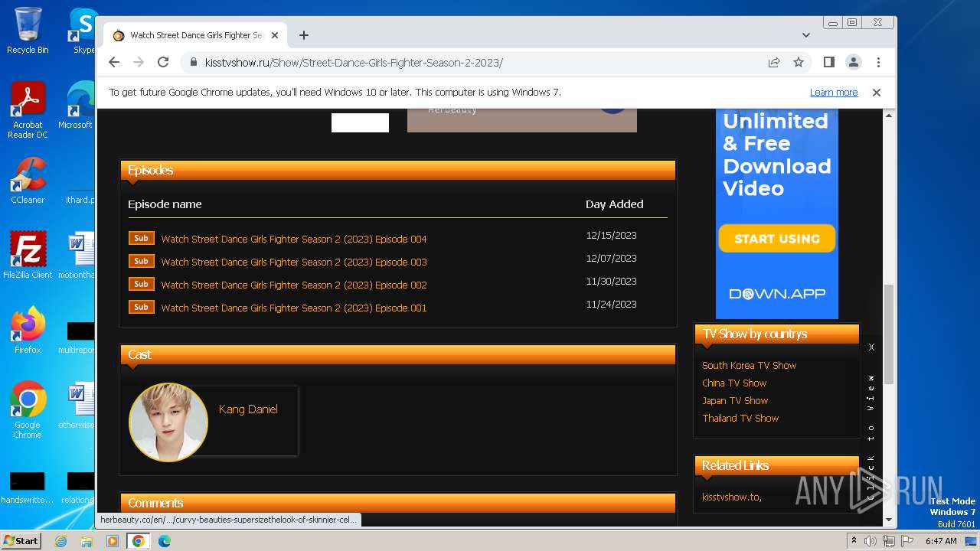The height and width of the screenshot is (551, 980).
Task: Open the Chrome profile avatar
Action: point(853,62)
